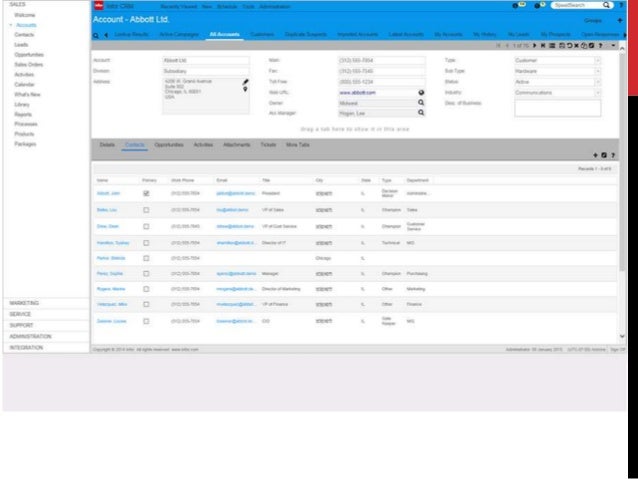The image size is (638, 479).
Task: Open the web URL globe icon
Action: (x=421, y=92)
